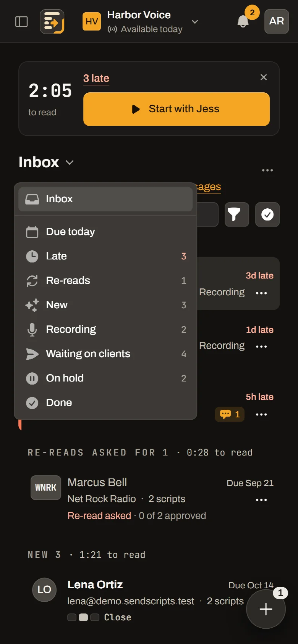Select the On hold view
This screenshot has width=298, height=644.
click(105, 378)
